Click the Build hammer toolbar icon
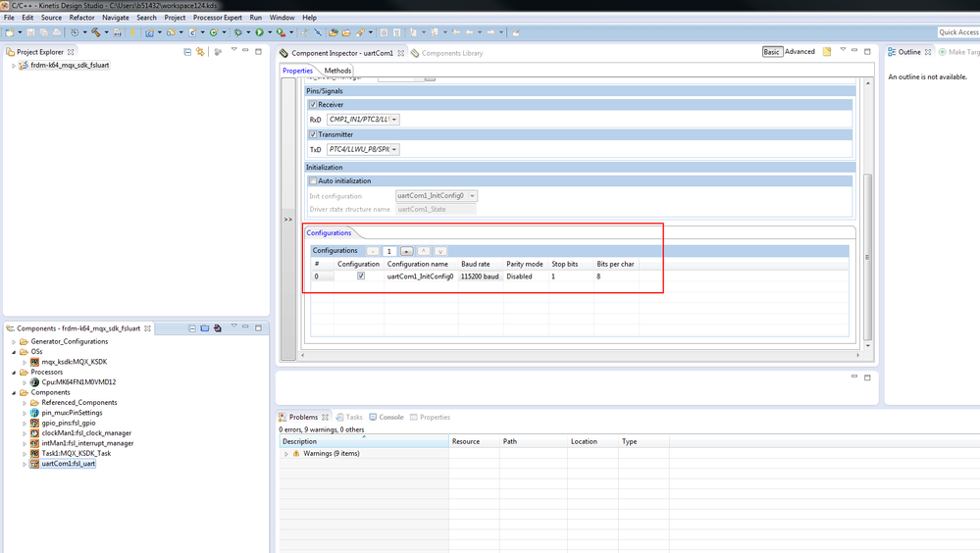Viewport: 980px width, 553px height. point(96,32)
